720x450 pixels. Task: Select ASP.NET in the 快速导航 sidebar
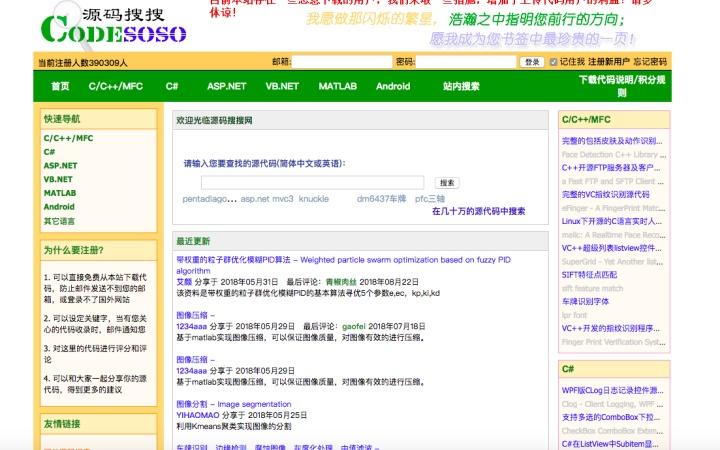point(60,166)
